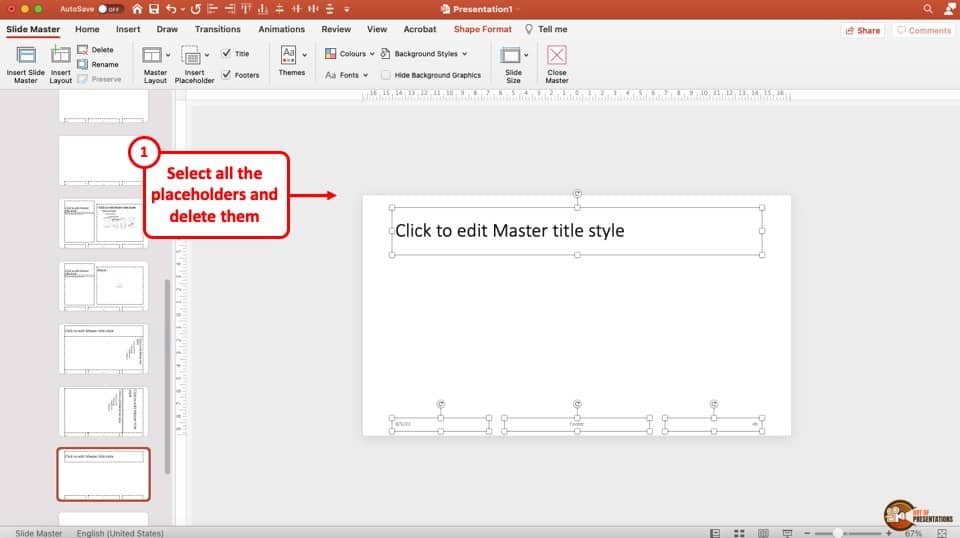Click the Home icon in title bar
Viewport: 960px width, 538px height.
tap(137, 9)
